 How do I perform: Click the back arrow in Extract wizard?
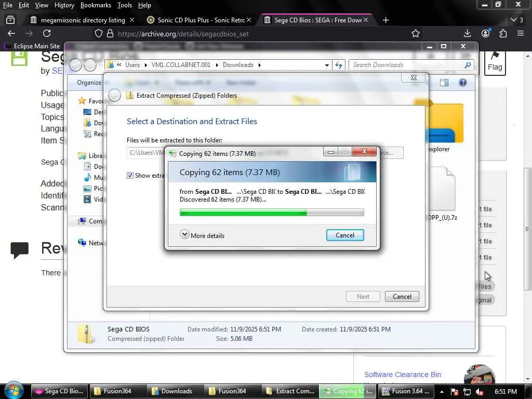point(114,96)
